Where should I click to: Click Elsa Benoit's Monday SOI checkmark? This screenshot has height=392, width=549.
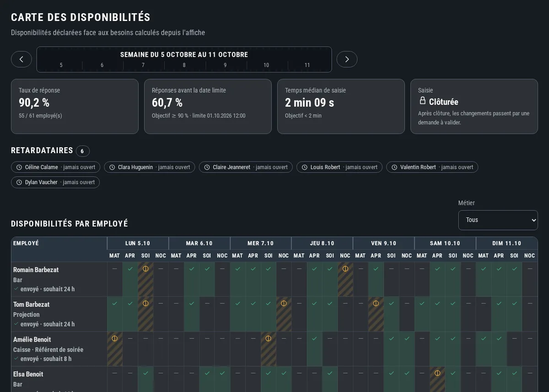click(145, 373)
